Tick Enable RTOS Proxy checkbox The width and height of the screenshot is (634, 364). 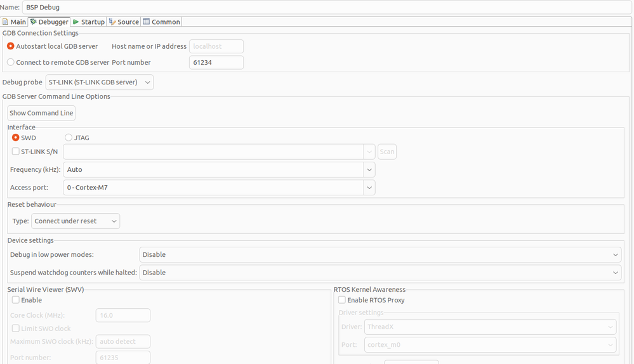(341, 300)
